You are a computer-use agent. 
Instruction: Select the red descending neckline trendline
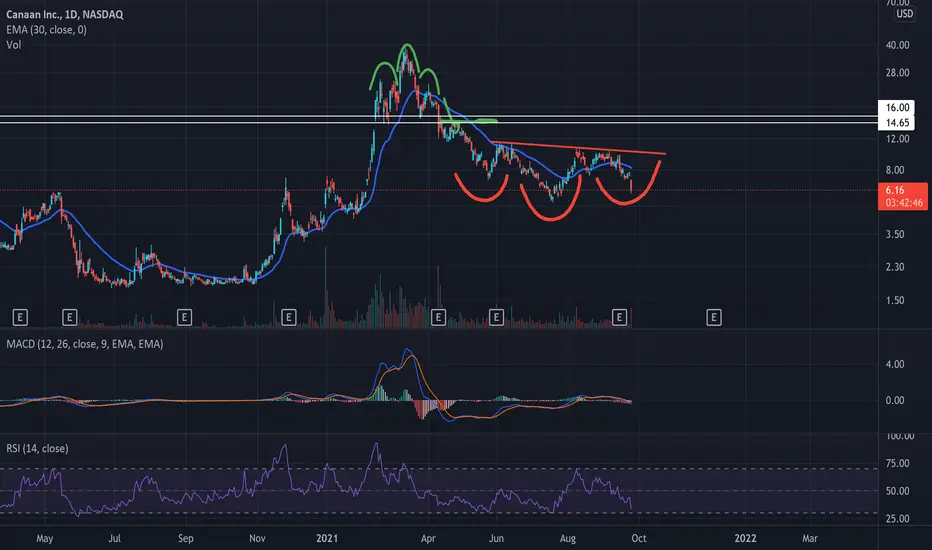(x=578, y=148)
